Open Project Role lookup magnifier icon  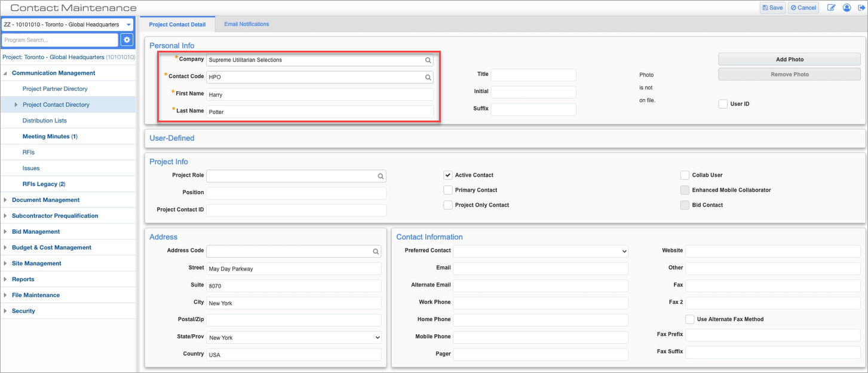pyautogui.click(x=381, y=177)
